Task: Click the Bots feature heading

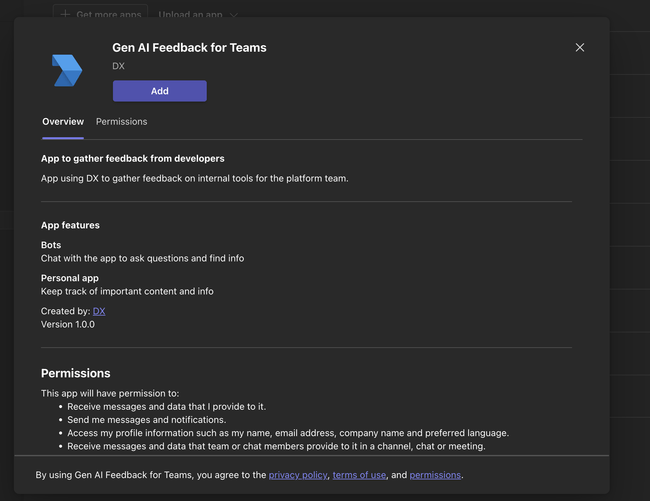Action: click(51, 245)
